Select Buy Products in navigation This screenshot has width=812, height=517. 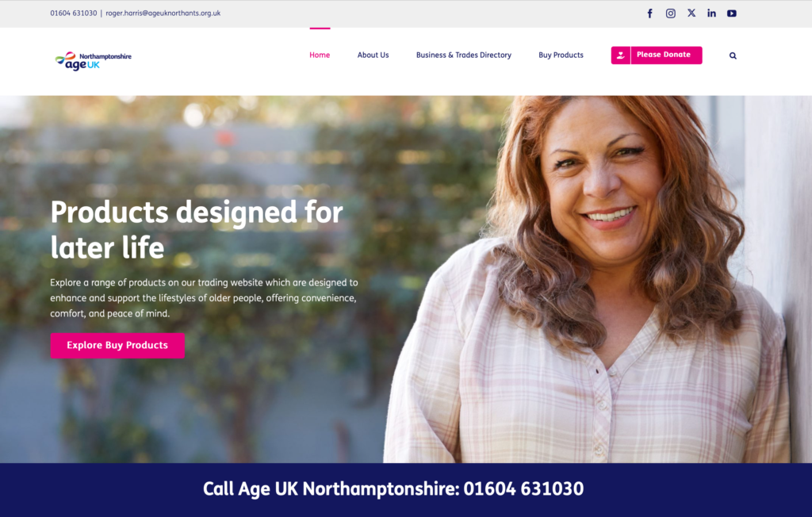coord(561,55)
